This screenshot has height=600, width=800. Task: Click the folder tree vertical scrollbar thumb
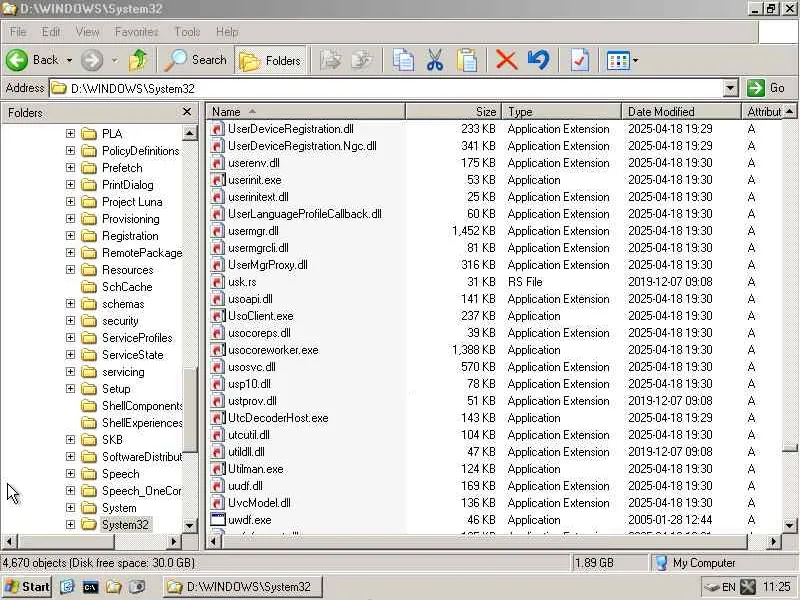[189, 409]
